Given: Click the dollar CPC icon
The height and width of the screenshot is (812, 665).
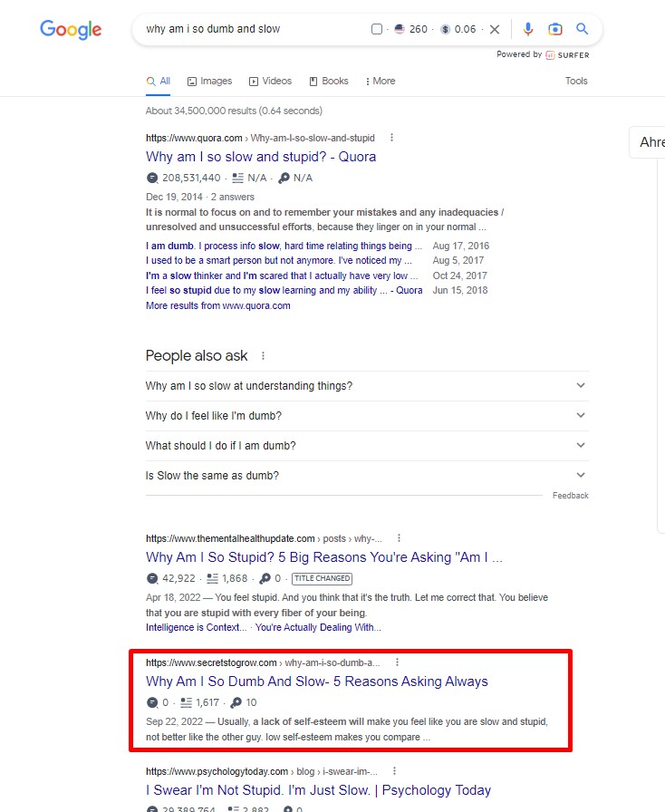Looking at the screenshot, I should coord(445,30).
